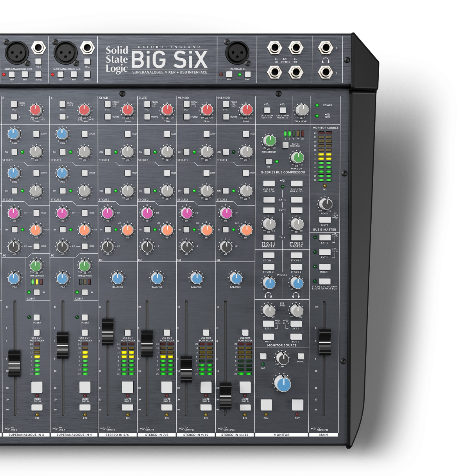Viewport: 469px width, 476px height.
Task: Toggle MONO on Stereo In 7/8
Action: [x=148, y=116]
